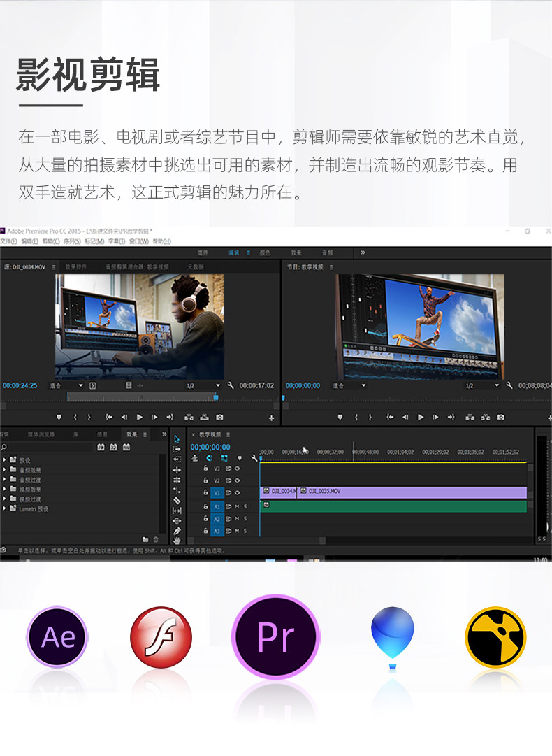Toggle linked selection in timeline
The width and height of the screenshot is (552, 756).
224,458
